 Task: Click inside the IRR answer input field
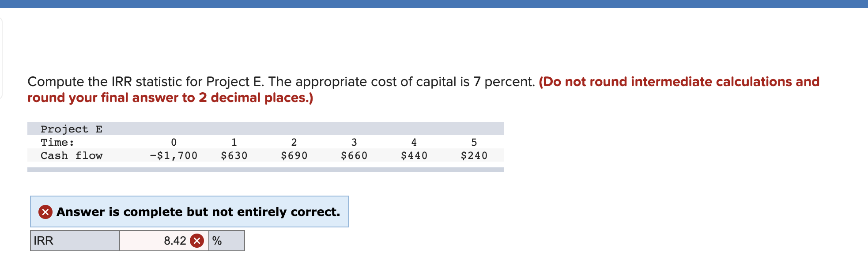[159, 241]
